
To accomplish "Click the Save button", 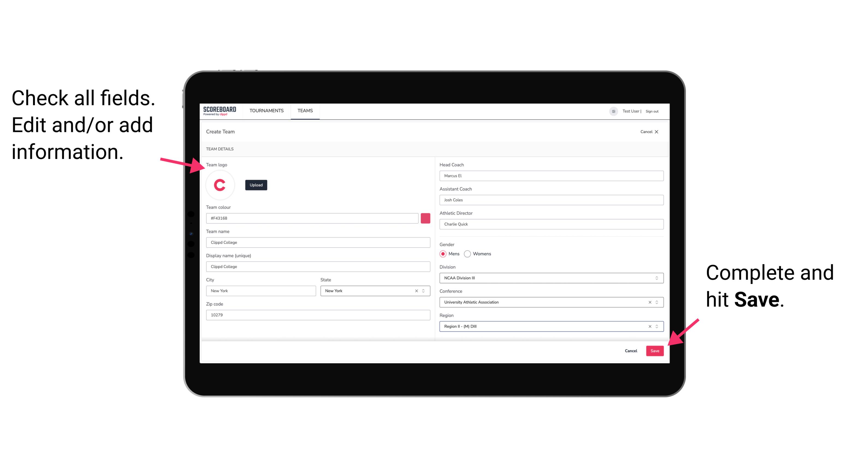I will click(x=655, y=350).
